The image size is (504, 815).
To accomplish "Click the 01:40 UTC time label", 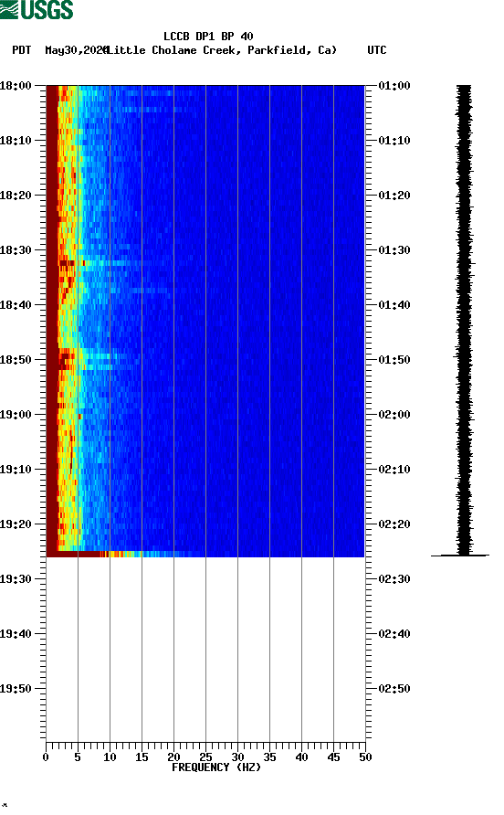I will 394,305.
